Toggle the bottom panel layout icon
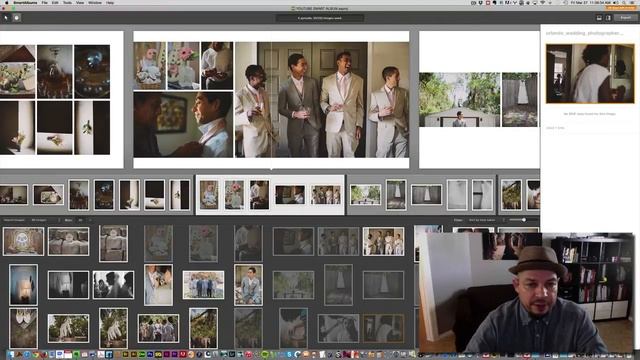The height and width of the screenshot is (360, 640). 599,18
